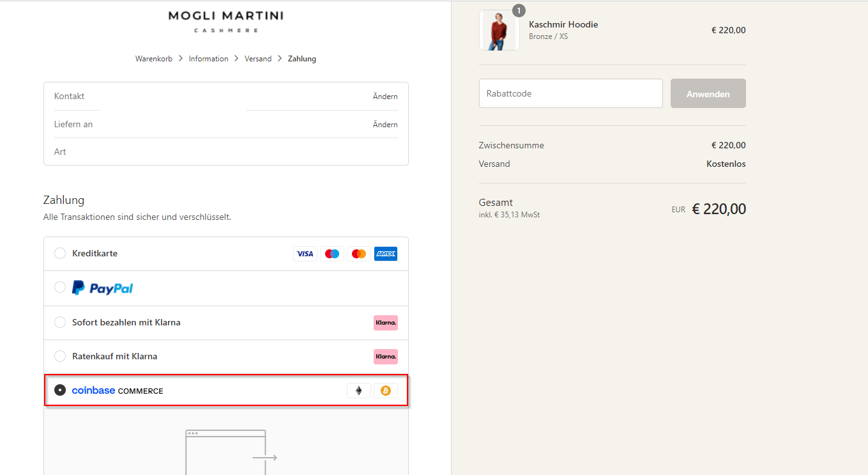
Task: Click Klarna badge beside Ratenkauf
Action: [x=386, y=357]
